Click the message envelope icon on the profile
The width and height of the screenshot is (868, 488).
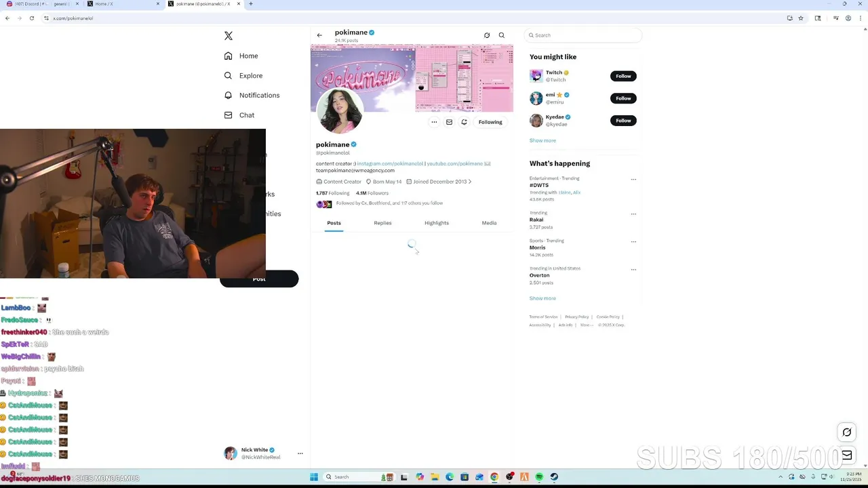[449, 122]
